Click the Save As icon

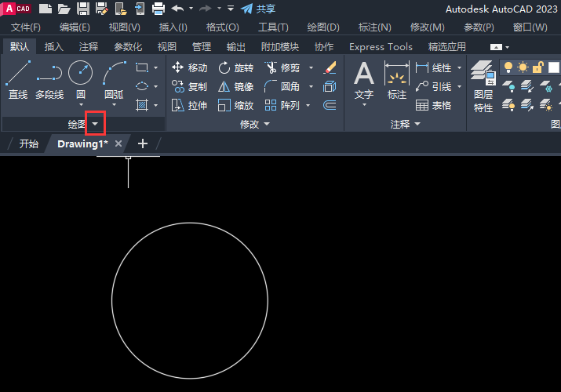pyautogui.click(x=102, y=9)
